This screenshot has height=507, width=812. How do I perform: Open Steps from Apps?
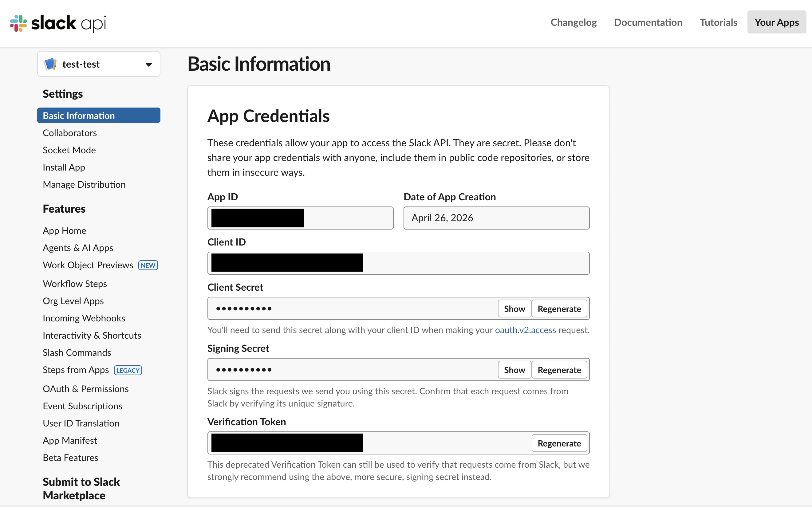coord(76,370)
